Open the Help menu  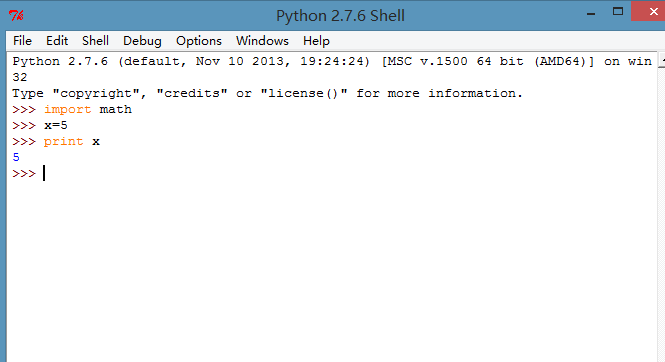(316, 41)
